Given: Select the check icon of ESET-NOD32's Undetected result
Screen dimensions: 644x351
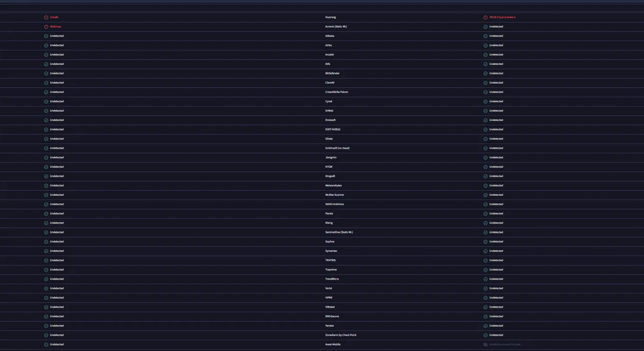Looking at the screenshot, I should click(x=486, y=130).
